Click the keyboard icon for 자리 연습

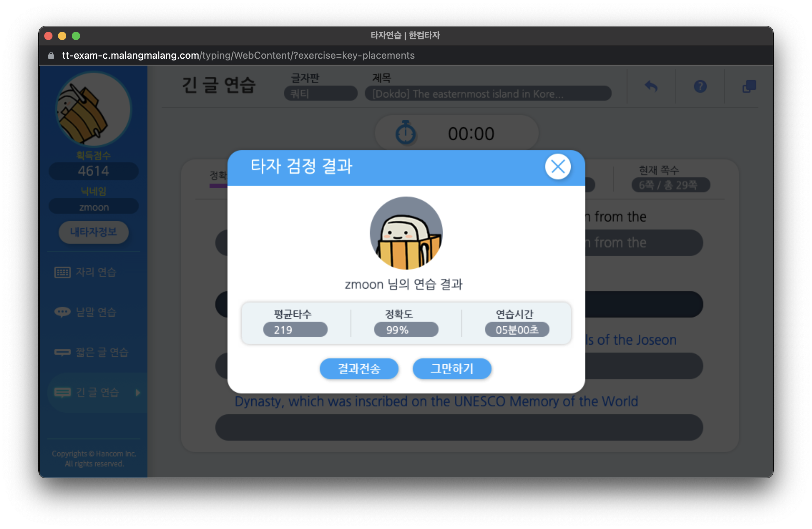click(62, 272)
